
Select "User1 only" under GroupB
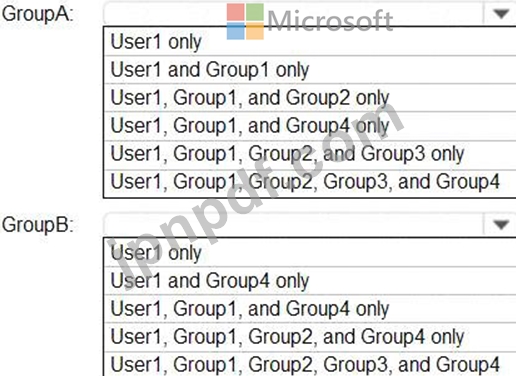(x=310, y=253)
